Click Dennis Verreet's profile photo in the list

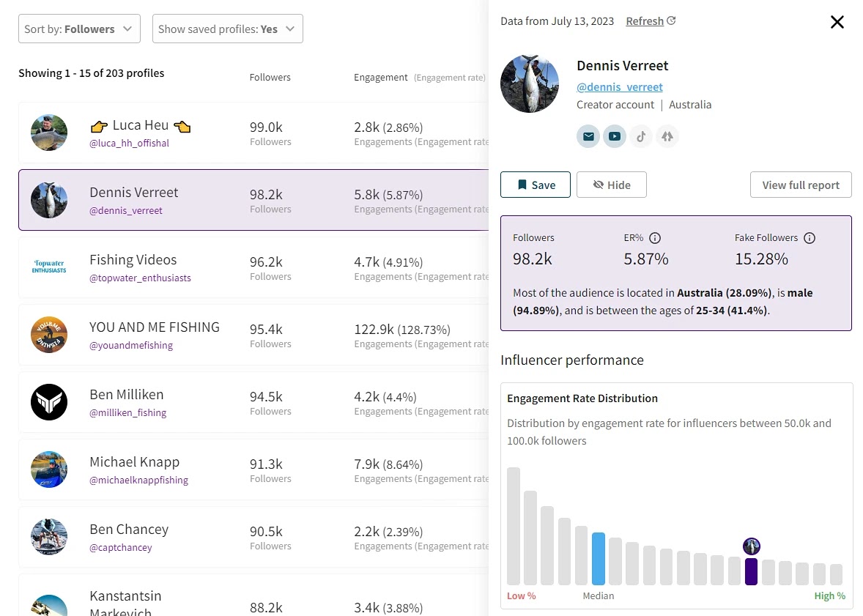[x=49, y=199]
